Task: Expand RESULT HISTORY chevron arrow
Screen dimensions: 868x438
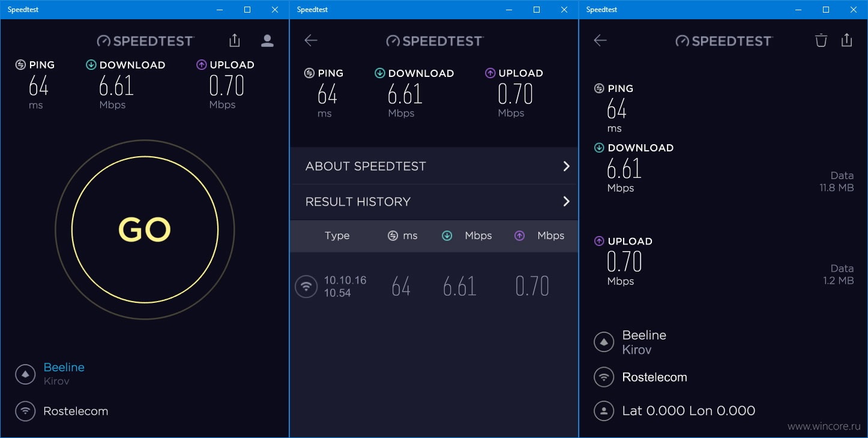Action: [x=566, y=201]
